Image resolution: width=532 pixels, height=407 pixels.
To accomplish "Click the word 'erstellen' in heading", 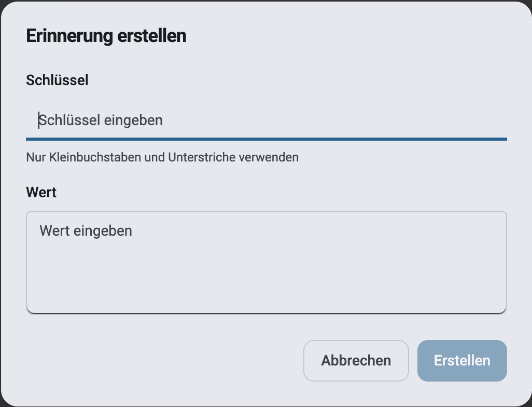I will [x=151, y=36].
